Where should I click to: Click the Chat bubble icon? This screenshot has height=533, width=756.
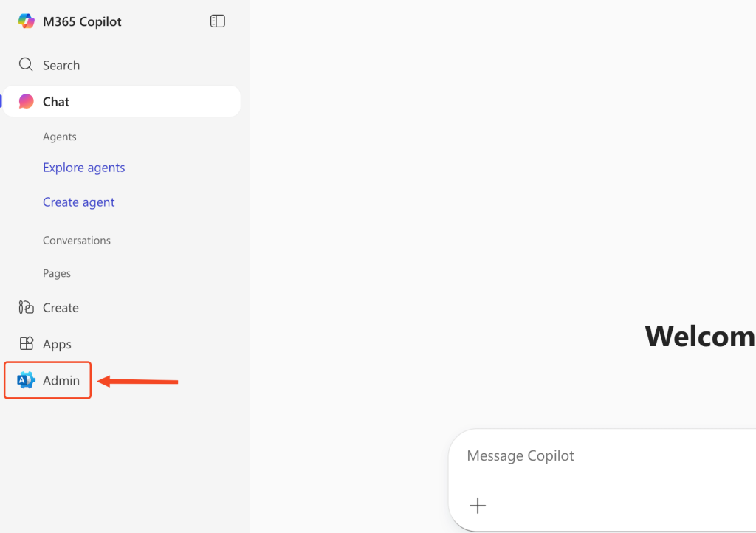point(27,102)
